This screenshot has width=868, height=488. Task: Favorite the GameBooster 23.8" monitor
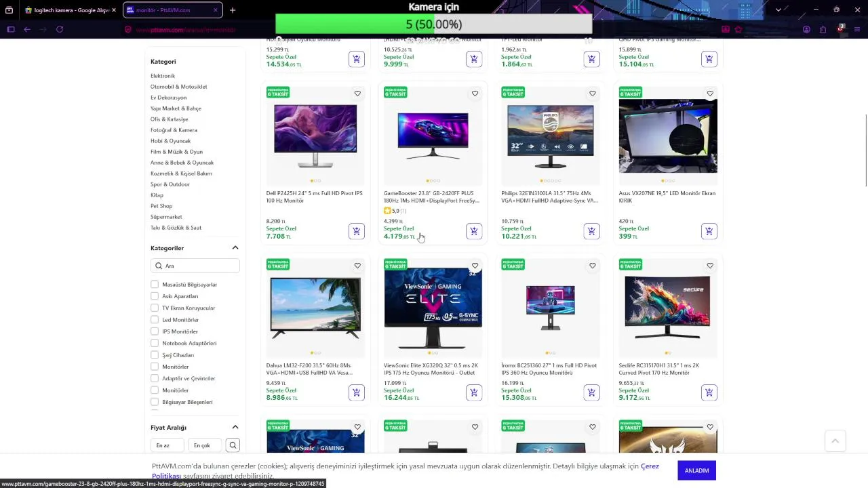tap(475, 94)
